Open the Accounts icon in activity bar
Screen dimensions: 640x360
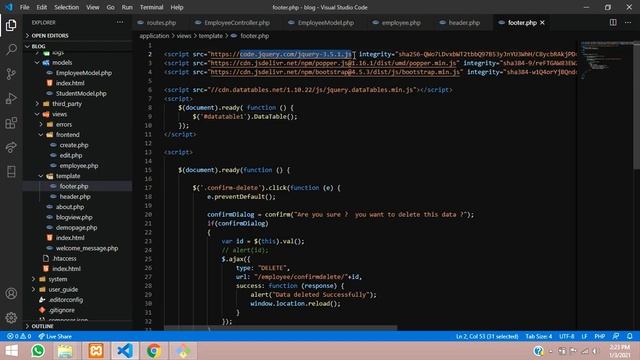[11, 293]
